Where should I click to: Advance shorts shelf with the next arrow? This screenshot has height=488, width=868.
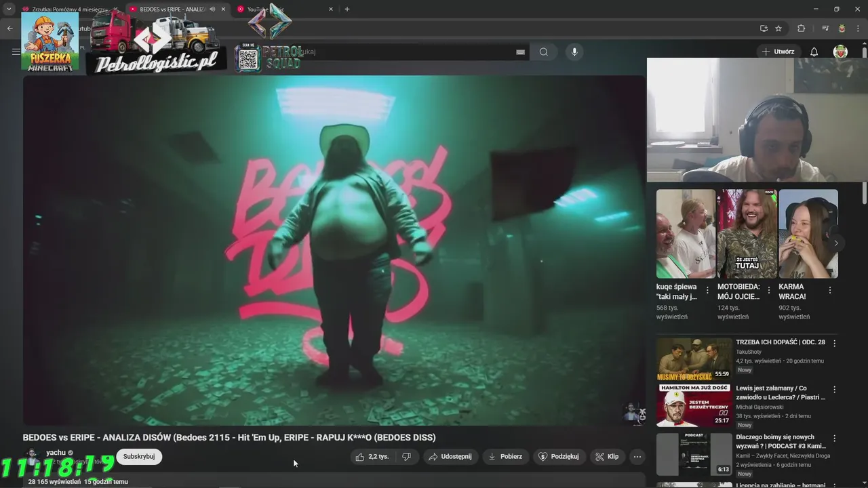836,243
